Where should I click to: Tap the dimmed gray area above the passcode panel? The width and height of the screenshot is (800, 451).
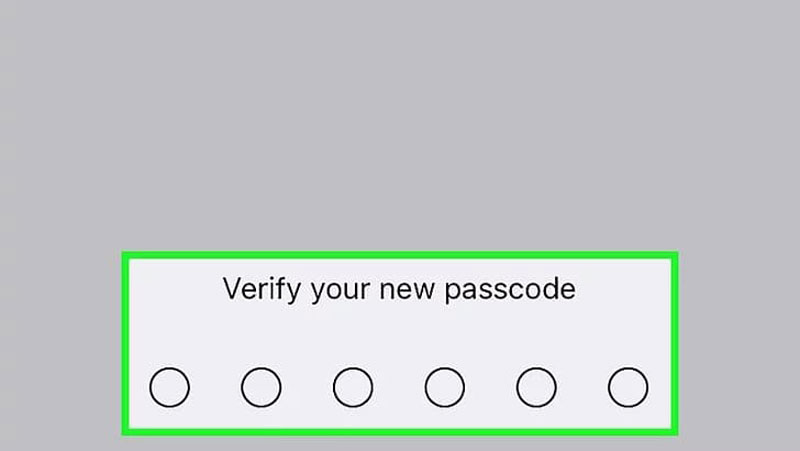400,120
